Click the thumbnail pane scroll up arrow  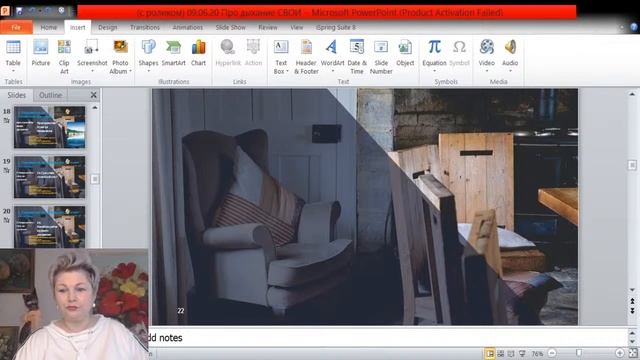pyautogui.click(x=95, y=108)
